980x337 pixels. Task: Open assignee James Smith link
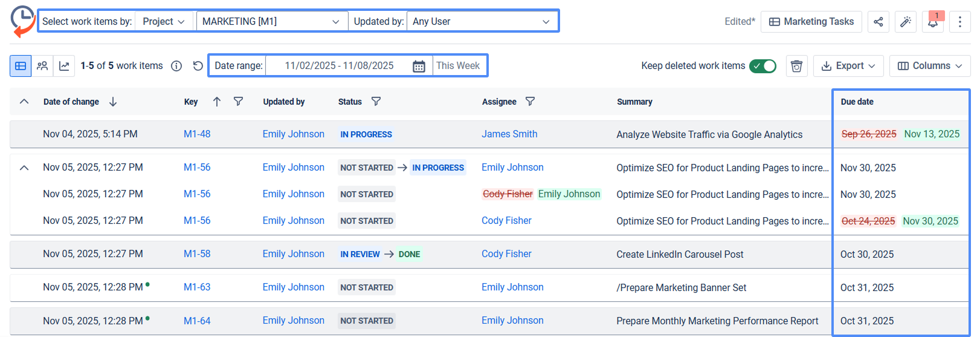(509, 134)
